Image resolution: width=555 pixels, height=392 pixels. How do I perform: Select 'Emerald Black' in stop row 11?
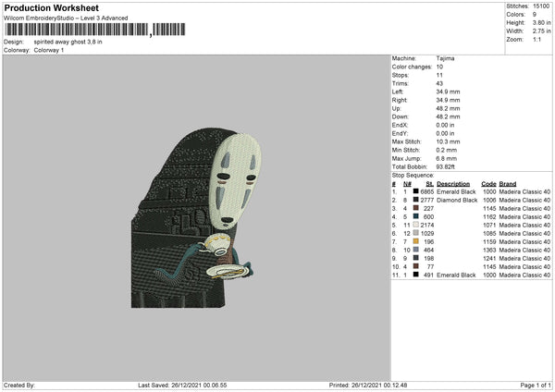[456, 275]
